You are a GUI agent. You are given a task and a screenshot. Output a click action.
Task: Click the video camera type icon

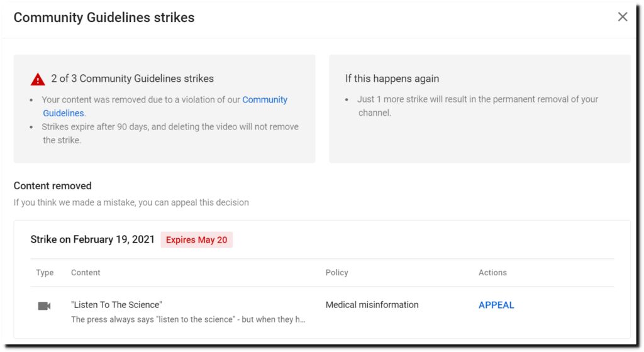click(x=45, y=306)
